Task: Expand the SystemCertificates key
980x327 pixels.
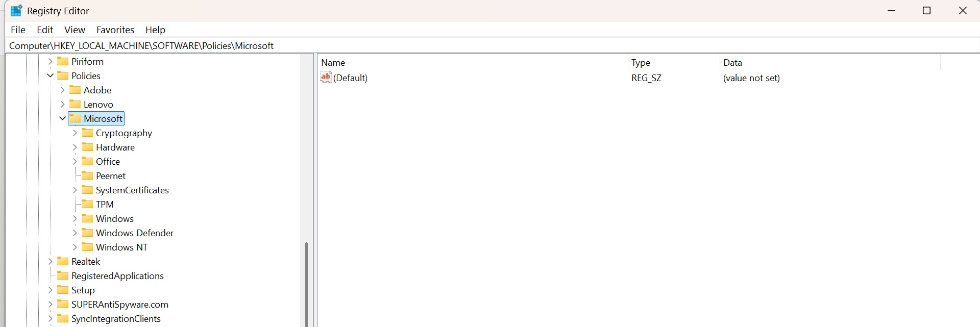Action: [x=75, y=190]
